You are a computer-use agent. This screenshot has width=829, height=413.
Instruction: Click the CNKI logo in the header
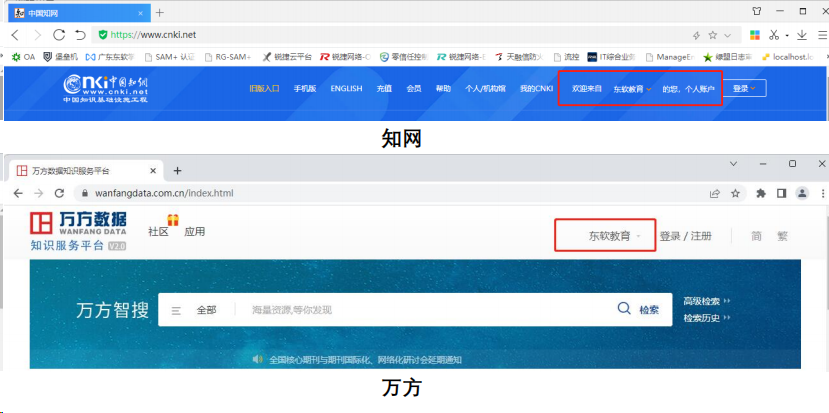click(x=105, y=88)
